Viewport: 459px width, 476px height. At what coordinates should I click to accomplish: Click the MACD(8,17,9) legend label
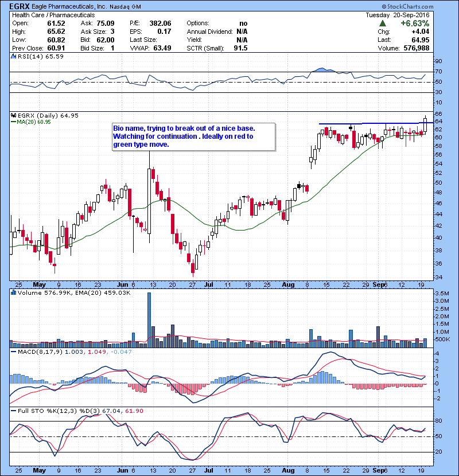(x=40, y=352)
